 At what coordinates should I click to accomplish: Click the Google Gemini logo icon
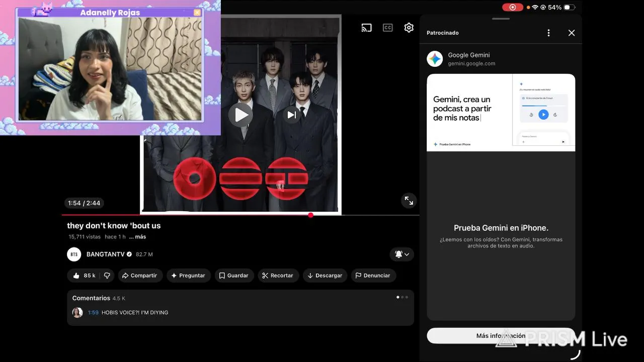click(435, 59)
